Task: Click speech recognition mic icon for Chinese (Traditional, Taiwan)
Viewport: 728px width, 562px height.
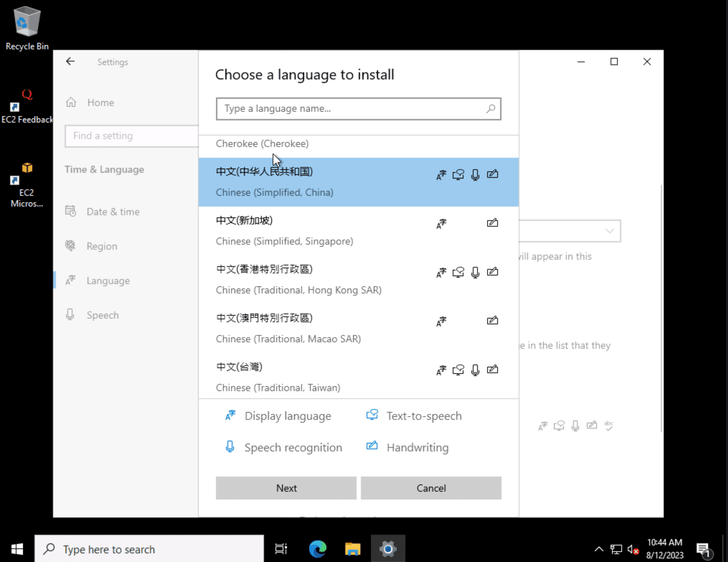Action: pos(475,370)
